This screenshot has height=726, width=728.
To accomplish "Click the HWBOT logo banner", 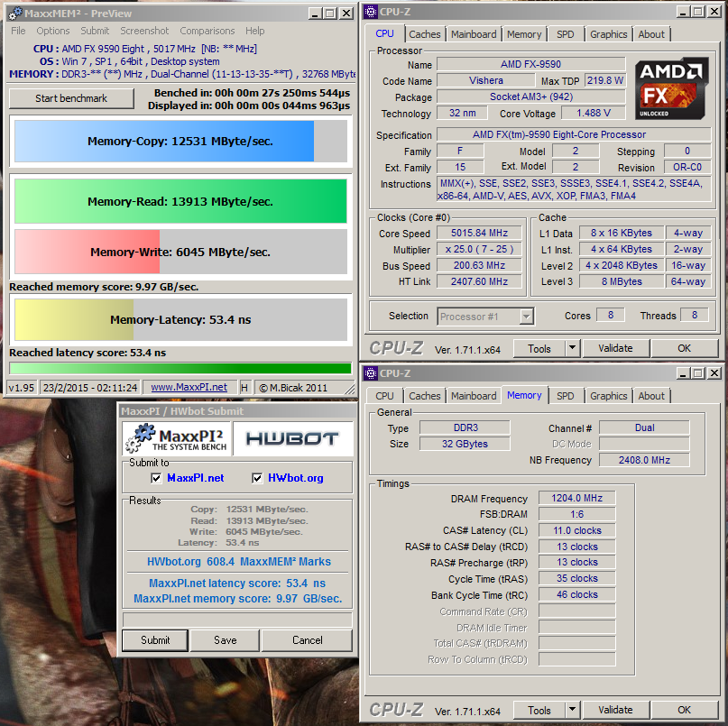I will point(292,438).
